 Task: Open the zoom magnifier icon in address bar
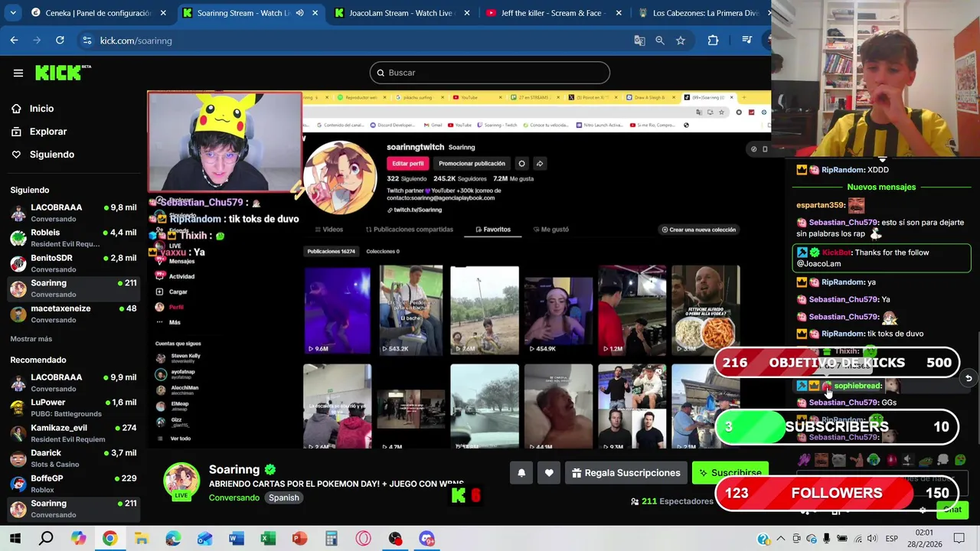click(x=659, y=41)
